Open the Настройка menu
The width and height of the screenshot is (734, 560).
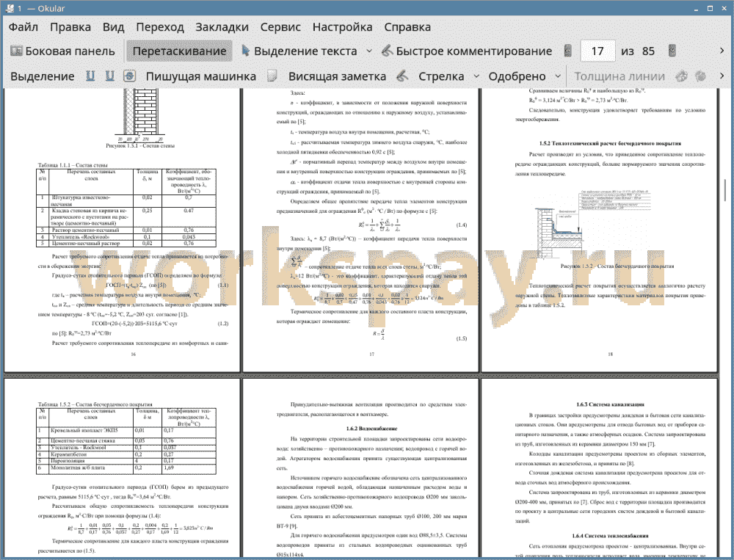342,27
